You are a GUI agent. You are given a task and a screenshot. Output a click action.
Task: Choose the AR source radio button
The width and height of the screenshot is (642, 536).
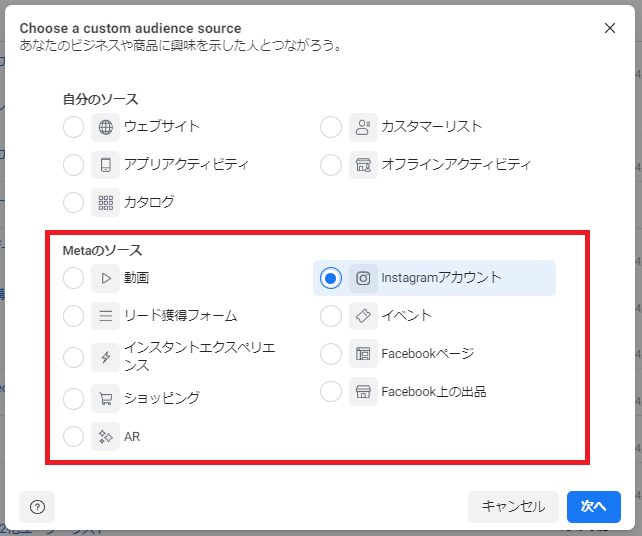click(73, 436)
